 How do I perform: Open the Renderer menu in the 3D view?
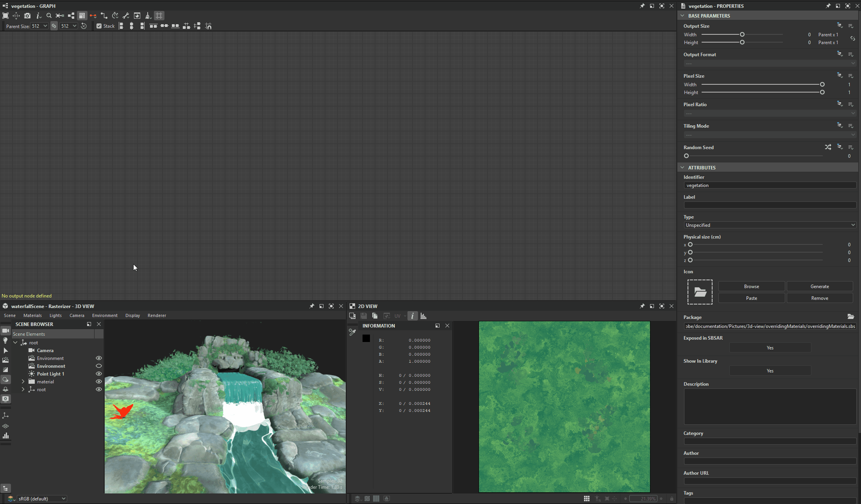(x=157, y=315)
